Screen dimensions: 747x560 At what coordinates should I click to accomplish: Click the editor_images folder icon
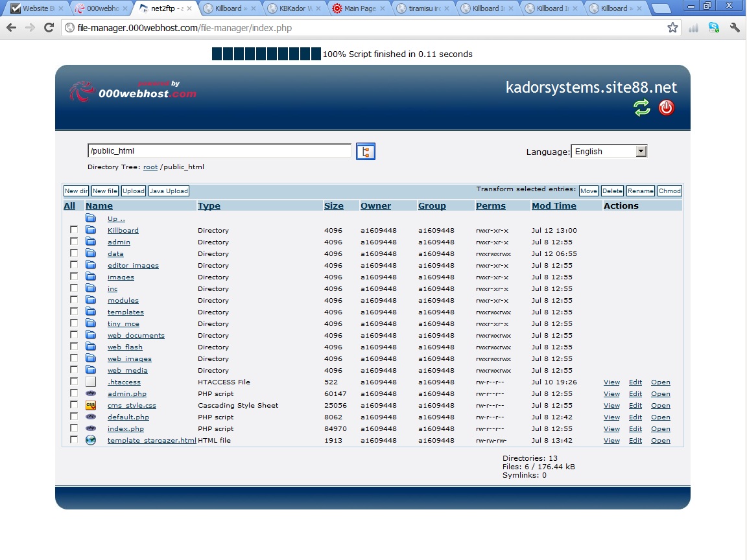click(x=91, y=264)
